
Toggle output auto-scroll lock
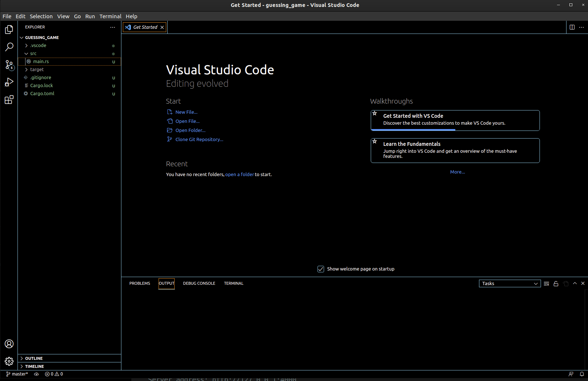(x=556, y=284)
